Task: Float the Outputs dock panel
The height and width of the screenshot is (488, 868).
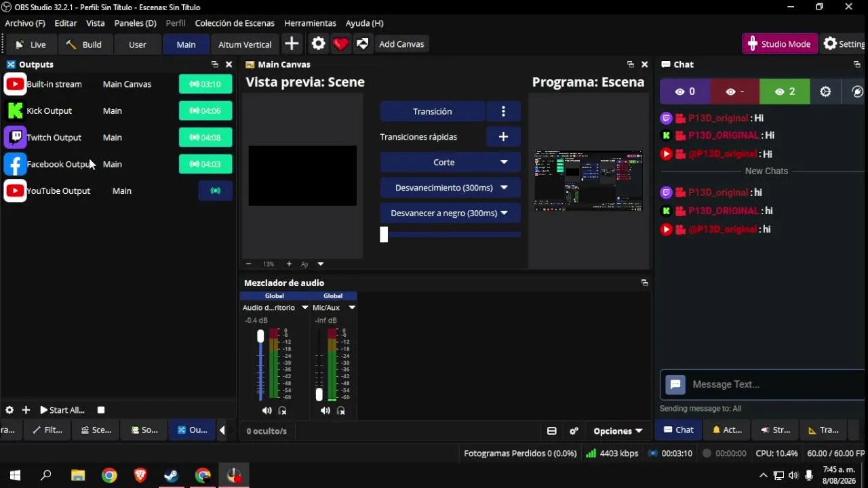Action: 215,64
